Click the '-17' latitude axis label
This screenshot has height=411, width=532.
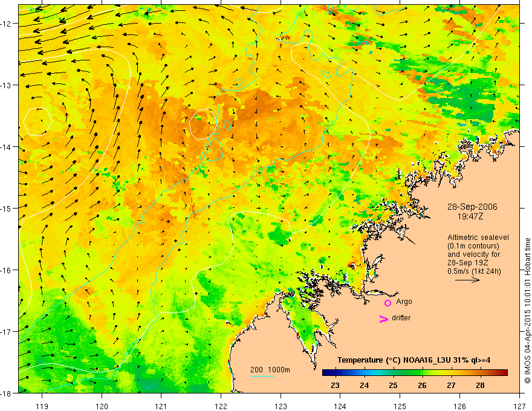(x=6, y=332)
